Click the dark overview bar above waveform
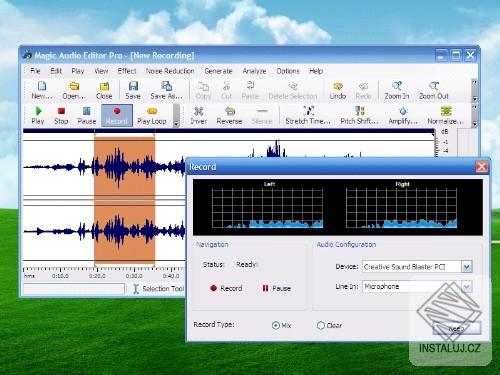500x375 pixels. pyautogui.click(x=229, y=131)
